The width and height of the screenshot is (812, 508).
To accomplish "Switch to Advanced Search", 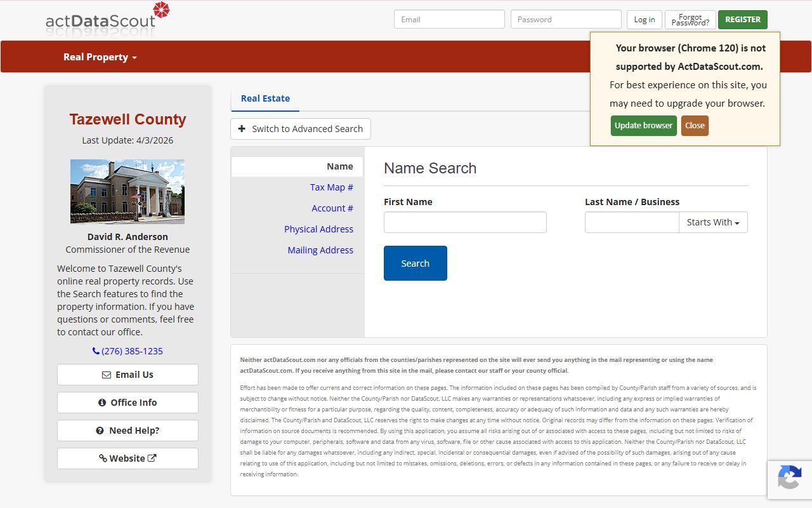I will [x=301, y=129].
